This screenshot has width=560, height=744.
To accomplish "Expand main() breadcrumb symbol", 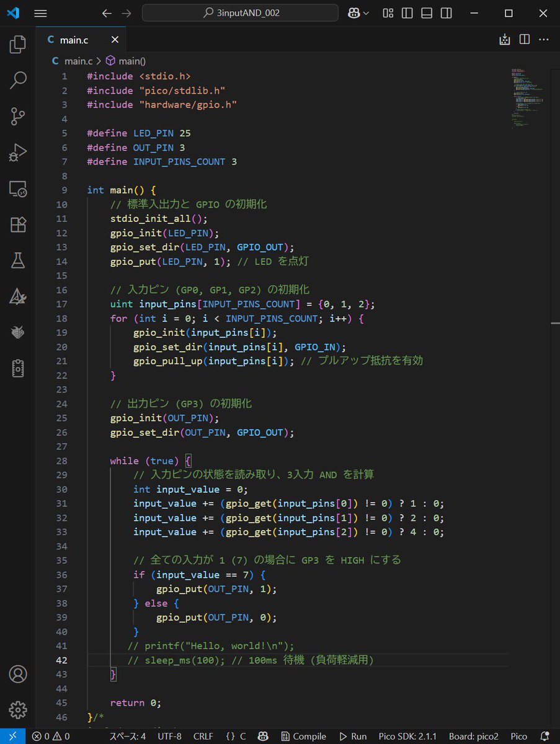I will [x=126, y=61].
